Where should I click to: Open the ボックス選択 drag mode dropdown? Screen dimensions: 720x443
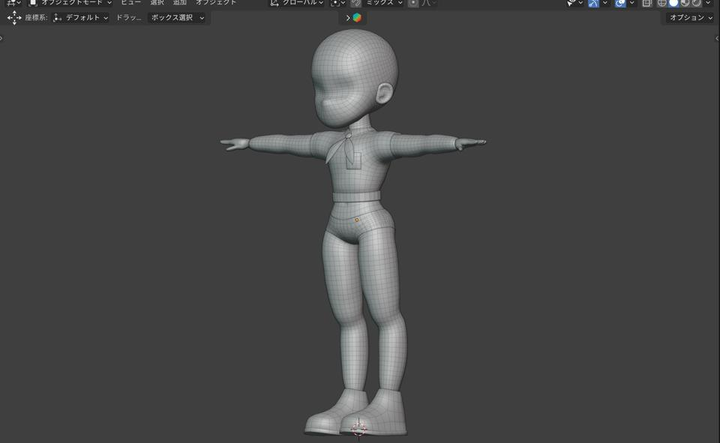click(x=177, y=17)
